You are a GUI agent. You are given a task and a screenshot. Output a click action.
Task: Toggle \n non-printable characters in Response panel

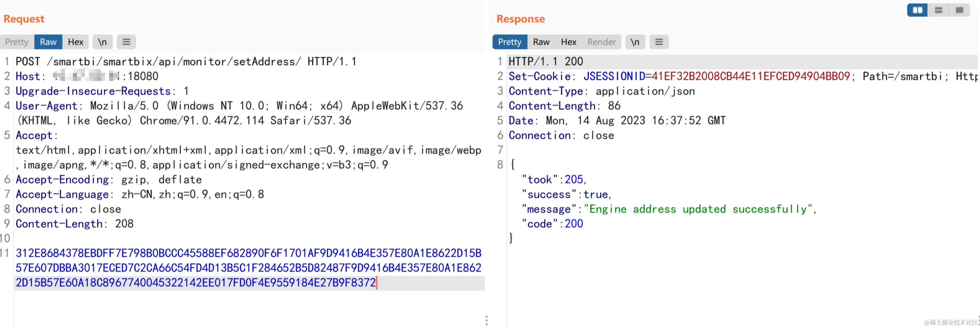click(x=635, y=42)
